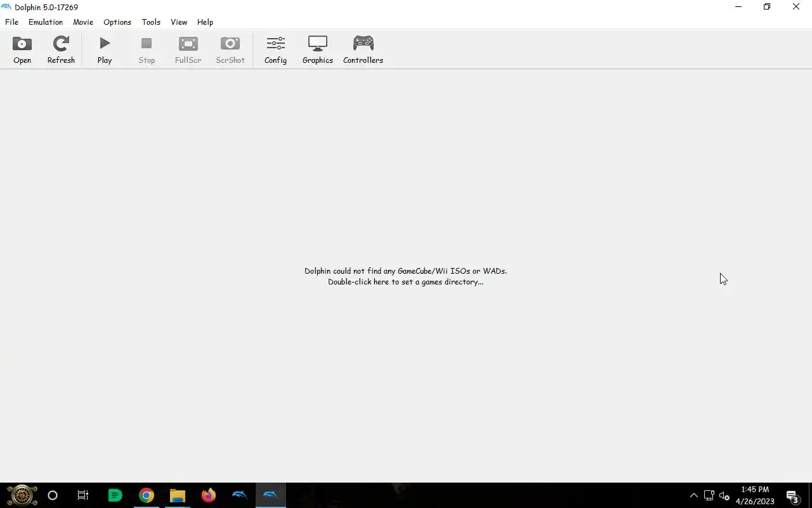Click the ScrShot camera icon
Image resolution: width=812 pixels, height=508 pixels.
point(230,50)
